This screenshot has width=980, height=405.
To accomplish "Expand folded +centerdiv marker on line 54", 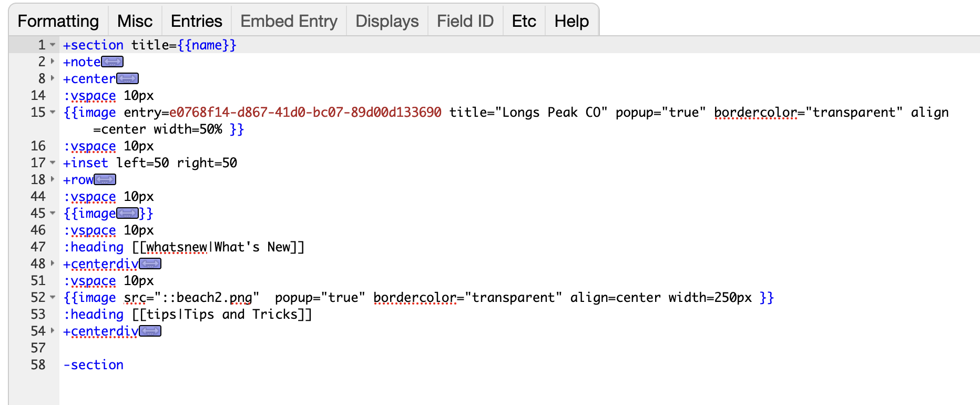I will click(x=150, y=331).
